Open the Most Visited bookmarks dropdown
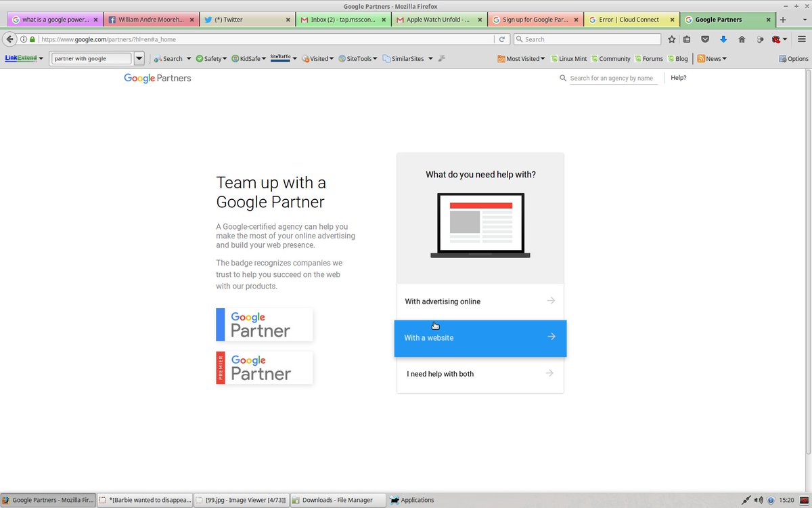This screenshot has width=812, height=508. [x=522, y=58]
